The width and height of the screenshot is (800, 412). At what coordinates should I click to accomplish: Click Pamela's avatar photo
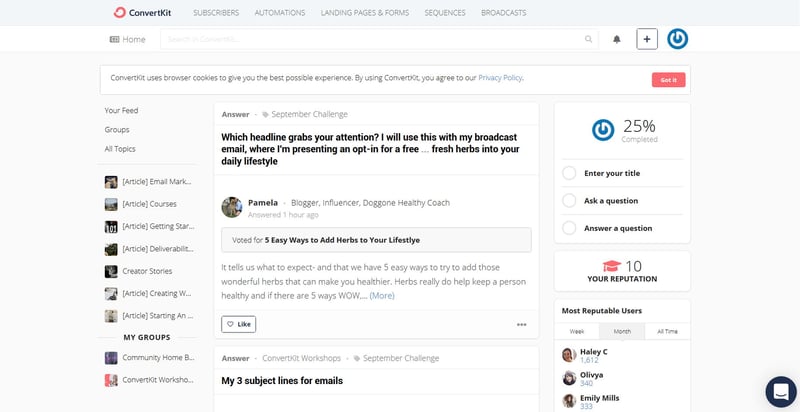232,207
